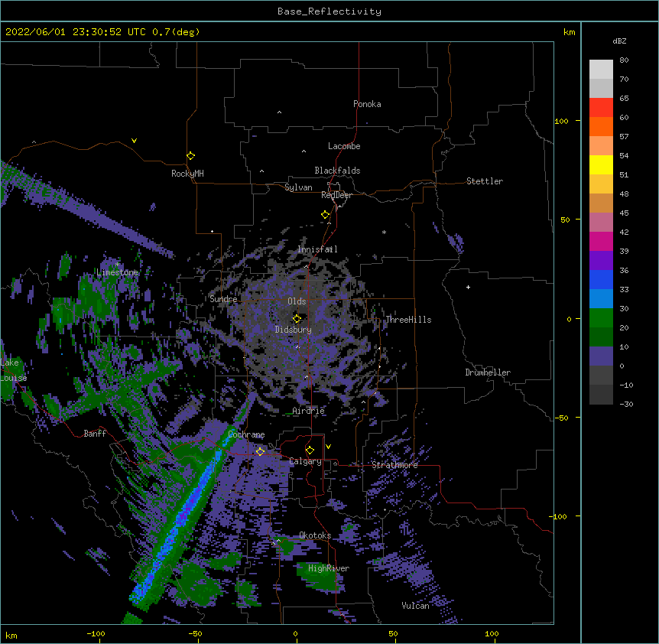Pick the red 60–65 dBZ legend swatch
Screen dimensions: 659x644
[x=601, y=107]
